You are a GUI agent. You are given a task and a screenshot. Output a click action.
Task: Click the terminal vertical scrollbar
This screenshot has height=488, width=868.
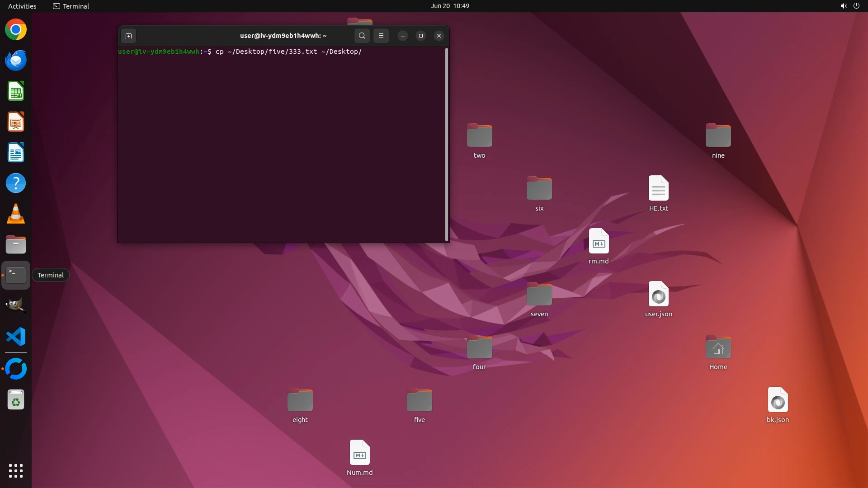(x=447, y=145)
